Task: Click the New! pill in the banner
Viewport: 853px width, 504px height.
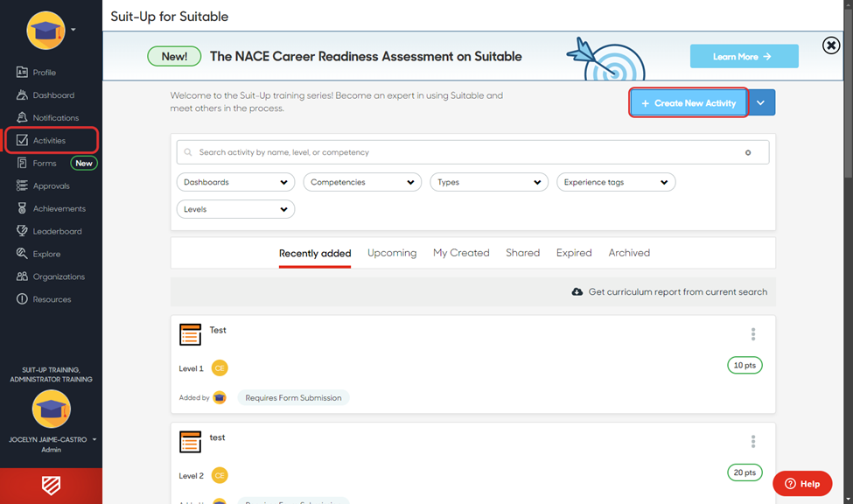Action: pos(174,57)
